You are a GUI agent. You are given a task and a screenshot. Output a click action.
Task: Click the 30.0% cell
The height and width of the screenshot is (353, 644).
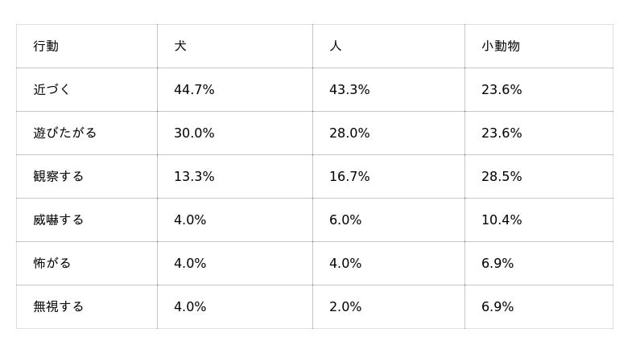point(194,133)
